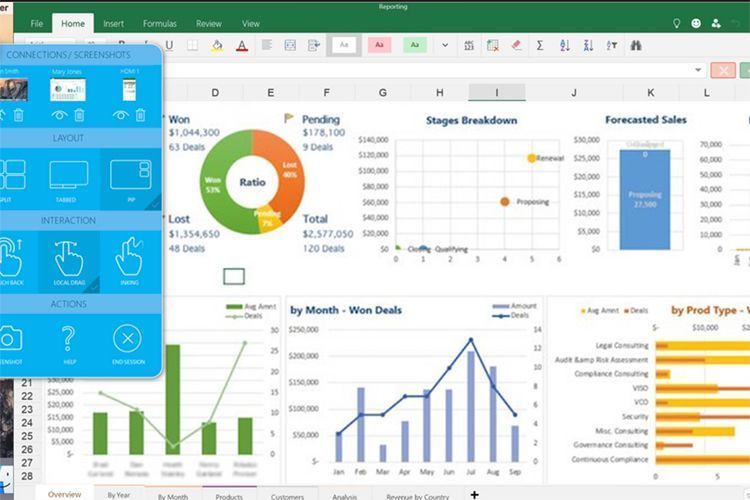
Task: Click the delete cells icon
Action: (x=493, y=45)
